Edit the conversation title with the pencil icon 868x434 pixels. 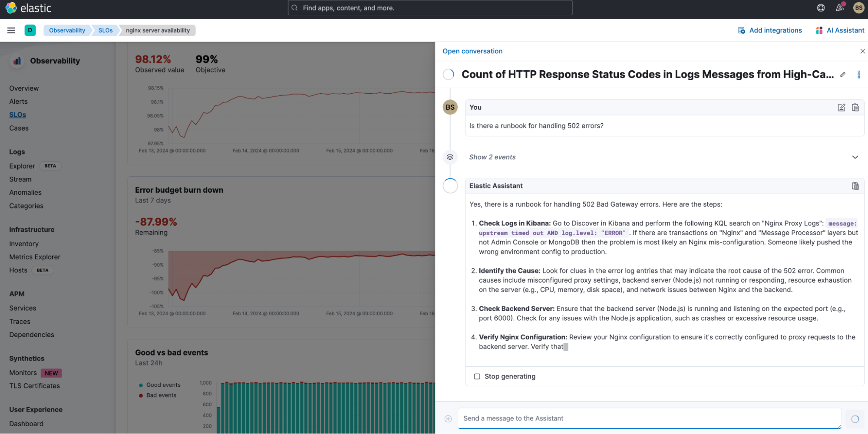(842, 74)
